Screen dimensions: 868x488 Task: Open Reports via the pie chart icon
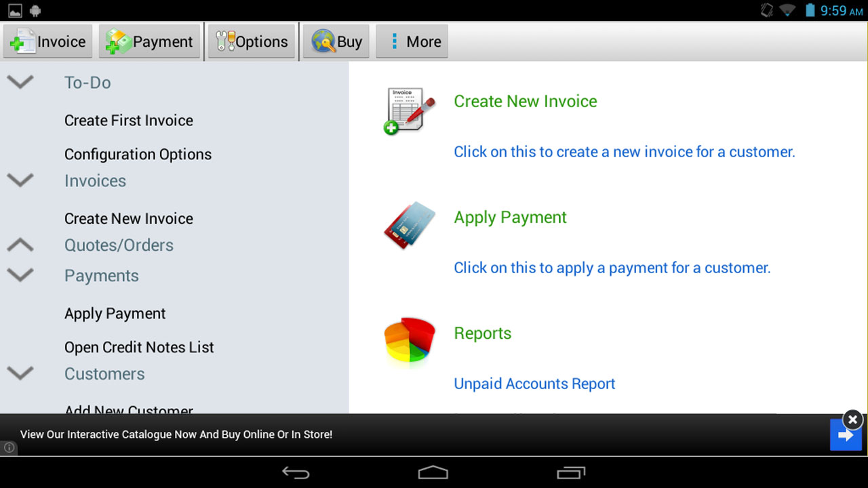[409, 341]
